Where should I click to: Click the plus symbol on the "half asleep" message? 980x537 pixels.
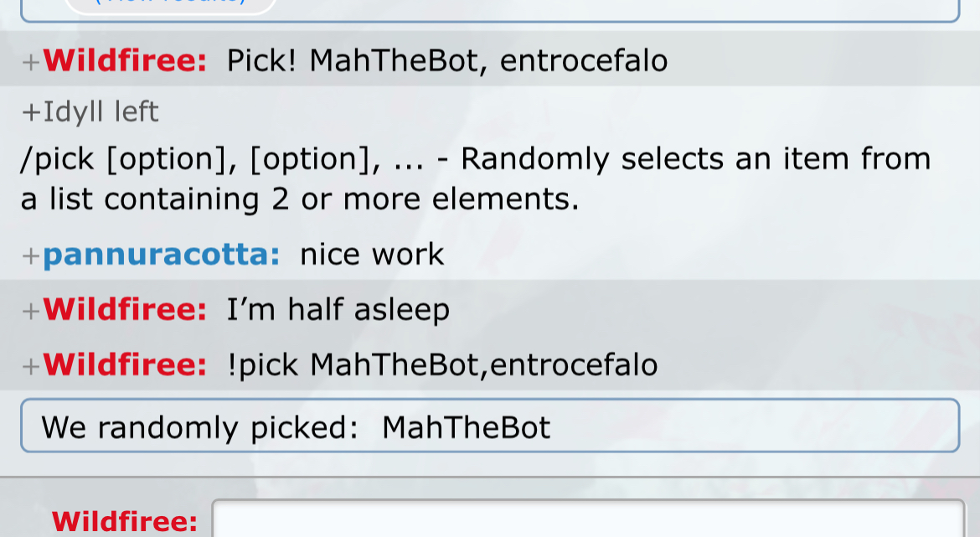pyautogui.click(x=31, y=310)
